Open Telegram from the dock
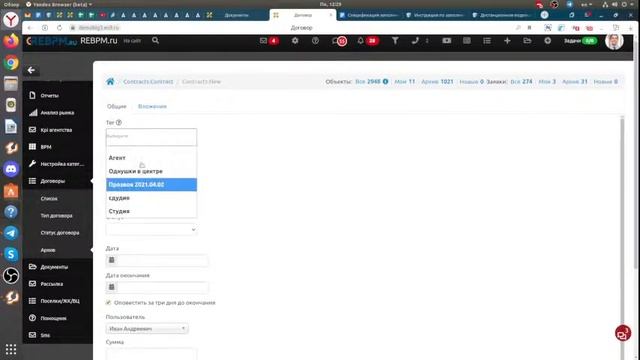This screenshot has height=360, width=640. [x=11, y=233]
